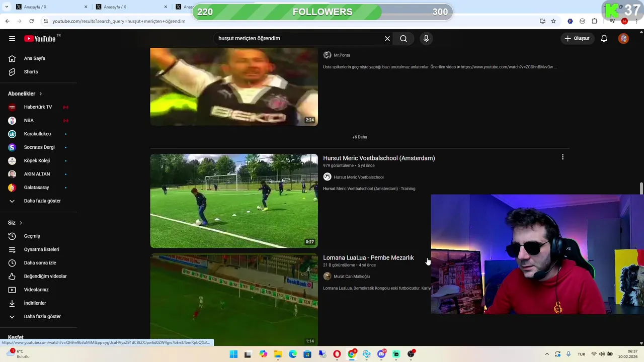Show hidden system tray icons
This screenshot has height=362, width=644.
point(547,354)
